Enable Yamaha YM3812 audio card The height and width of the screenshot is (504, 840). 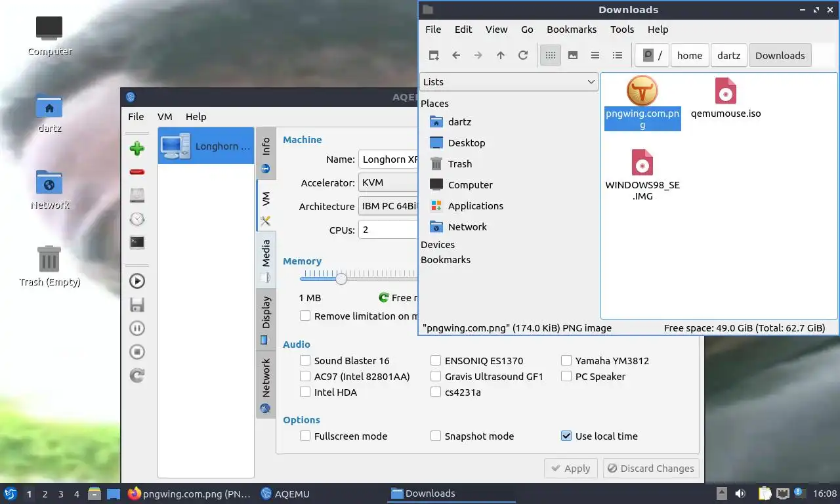click(566, 360)
